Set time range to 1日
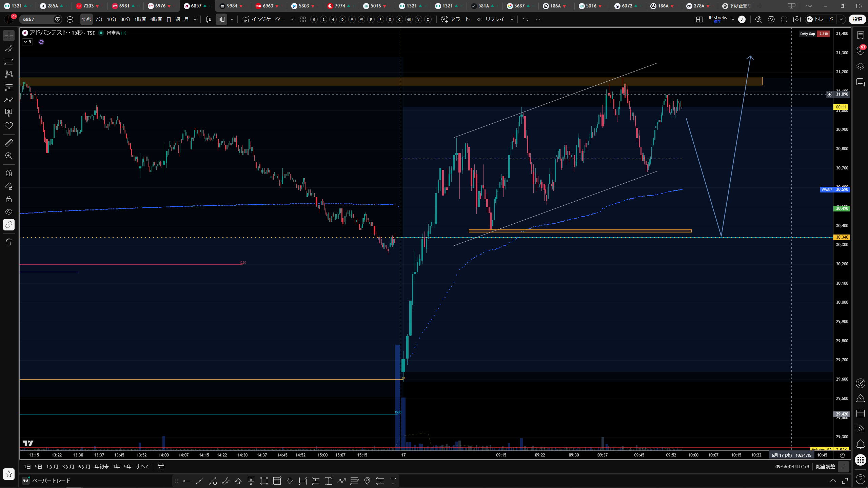 (x=27, y=467)
